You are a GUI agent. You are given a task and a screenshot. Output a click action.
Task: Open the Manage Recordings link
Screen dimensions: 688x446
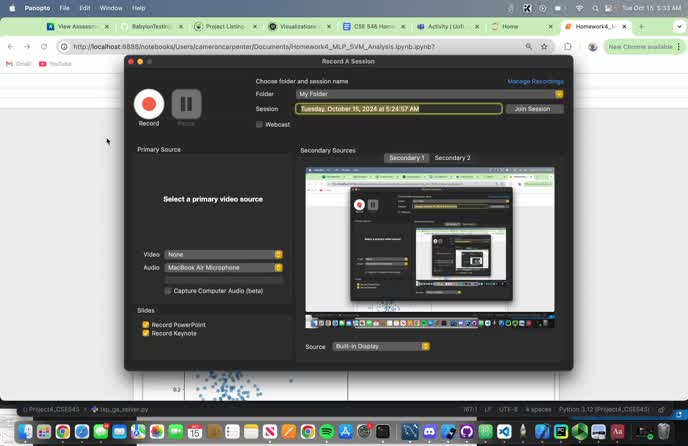535,81
